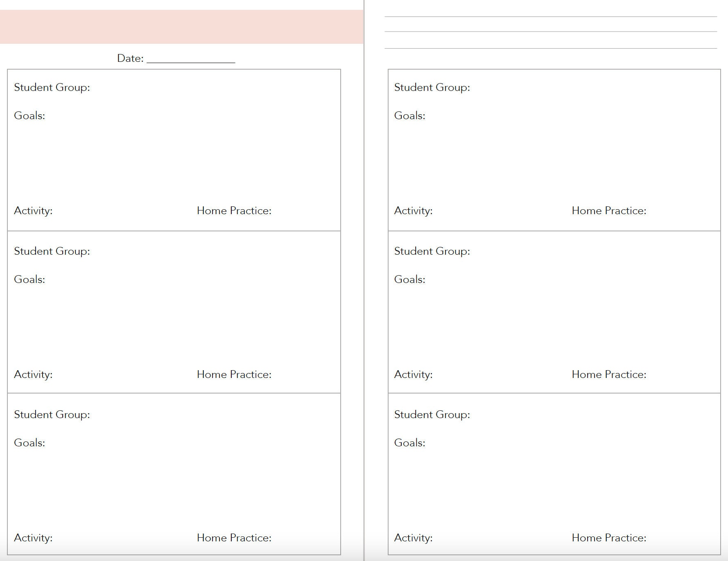Click Goals in middle-left box

pyautogui.click(x=29, y=279)
